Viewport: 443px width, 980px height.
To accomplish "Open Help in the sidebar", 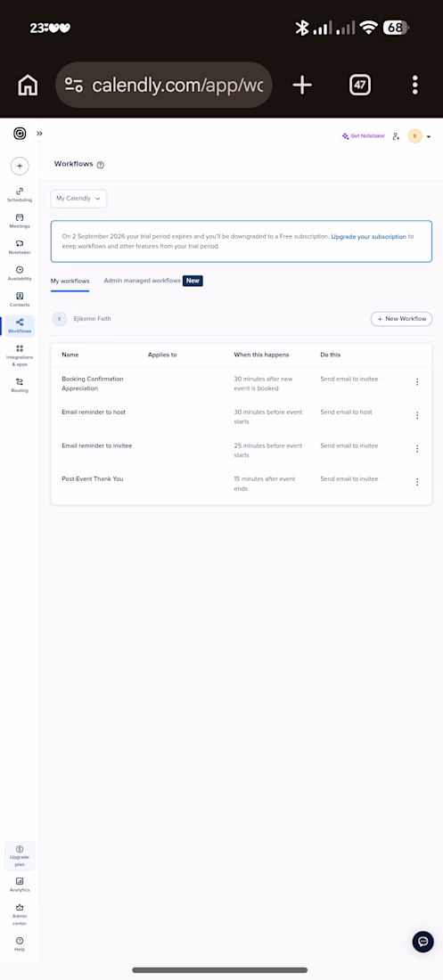I will click(20, 944).
